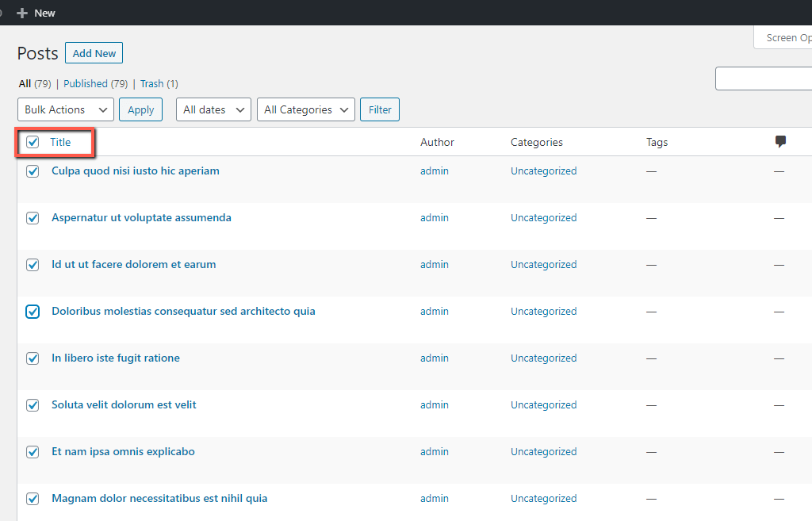Click in the posts search field

(x=764, y=79)
